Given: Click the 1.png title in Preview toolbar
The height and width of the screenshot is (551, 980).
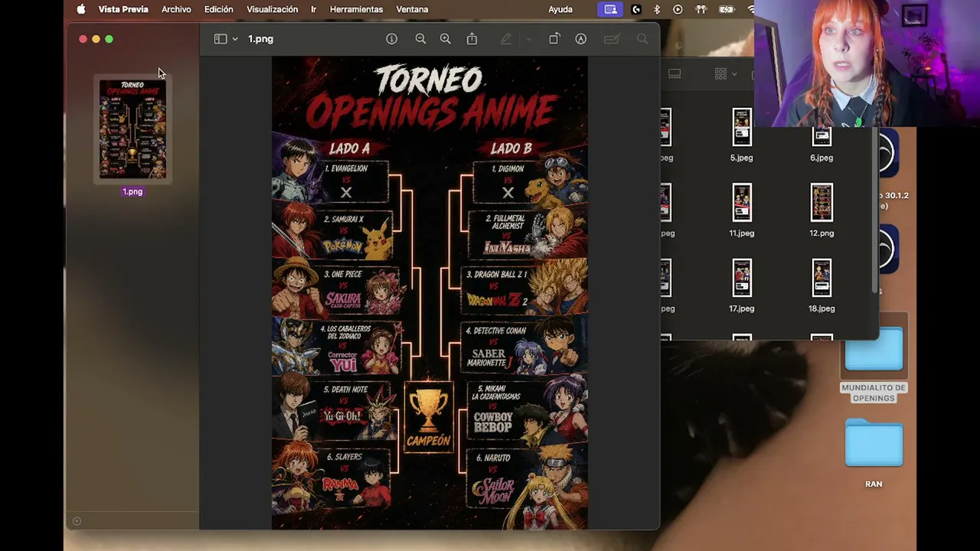Looking at the screenshot, I should click(x=260, y=39).
